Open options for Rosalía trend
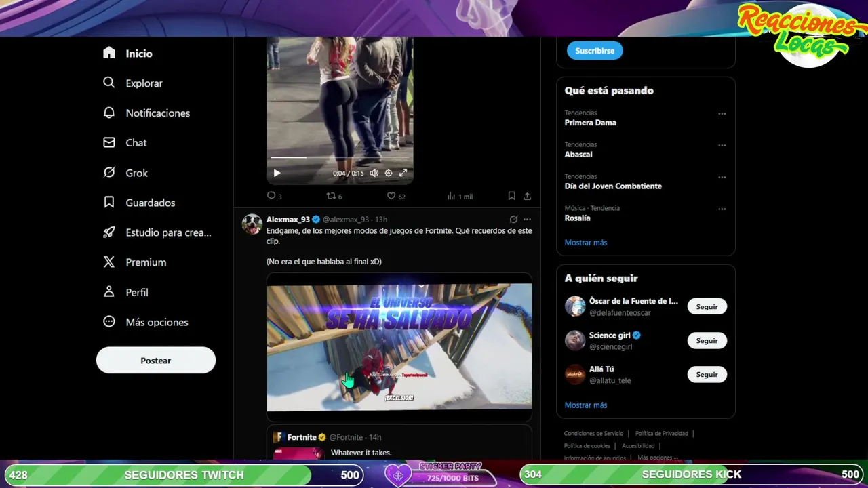Image resolution: width=868 pixels, height=488 pixels. pyautogui.click(x=722, y=209)
